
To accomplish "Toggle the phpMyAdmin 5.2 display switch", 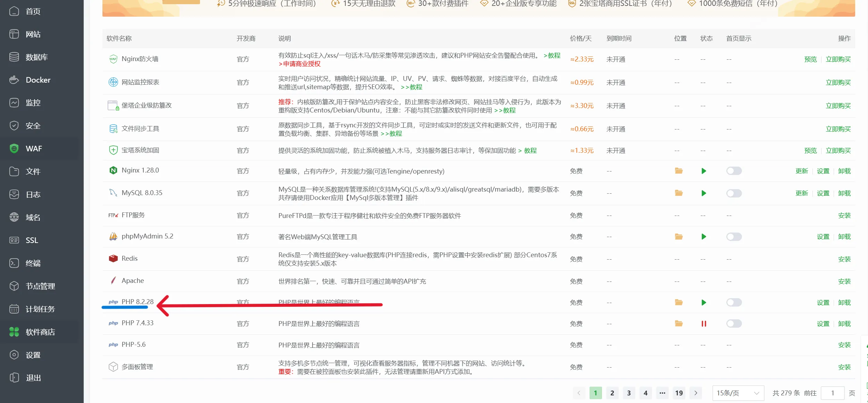I will [734, 237].
